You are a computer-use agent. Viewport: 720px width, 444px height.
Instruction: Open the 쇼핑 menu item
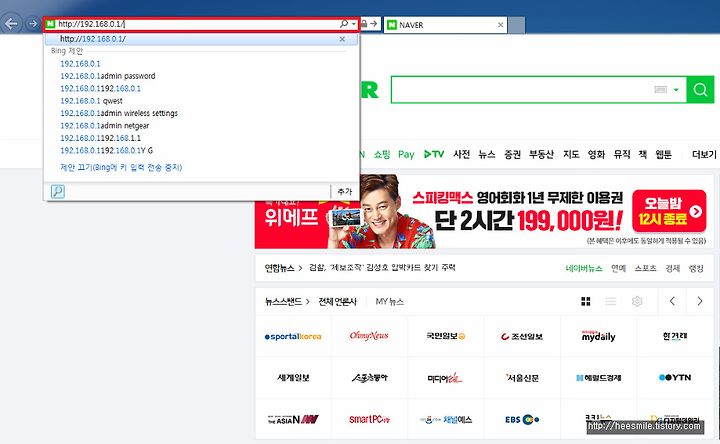coord(382,154)
